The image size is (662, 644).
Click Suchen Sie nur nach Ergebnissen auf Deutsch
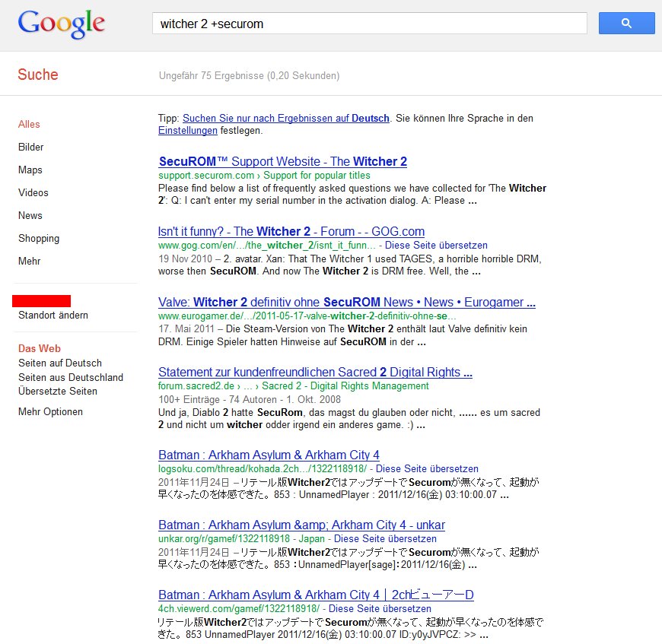coord(286,118)
